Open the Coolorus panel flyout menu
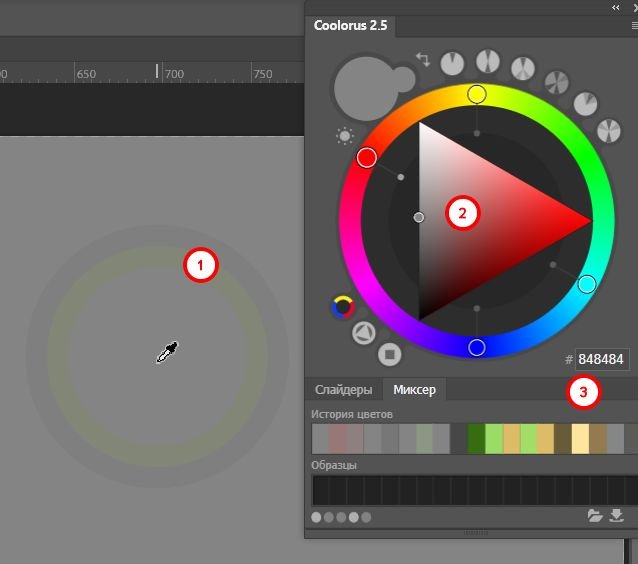Viewport: 638px width, 564px height. pyautogui.click(x=634, y=26)
